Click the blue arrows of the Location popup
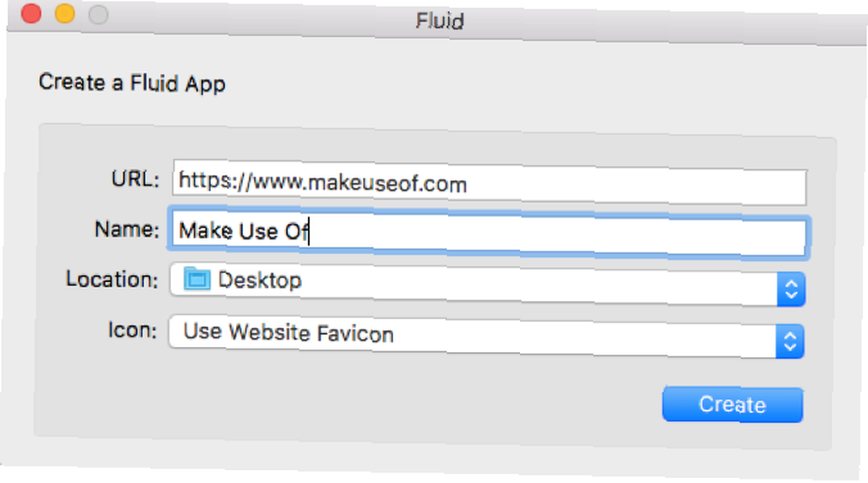The height and width of the screenshot is (483, 868). 791,290
